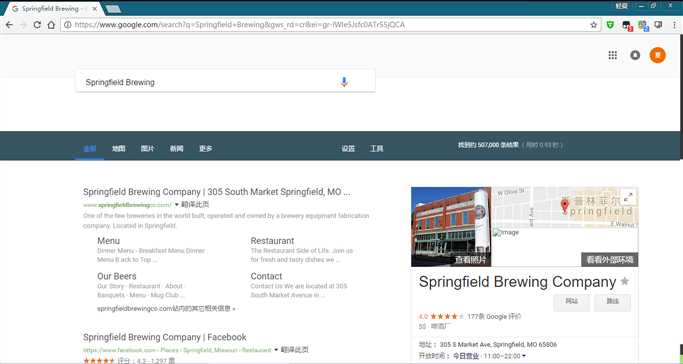
Task: Select the Springfield Brewing browser tab
Action: pos(54,9)
